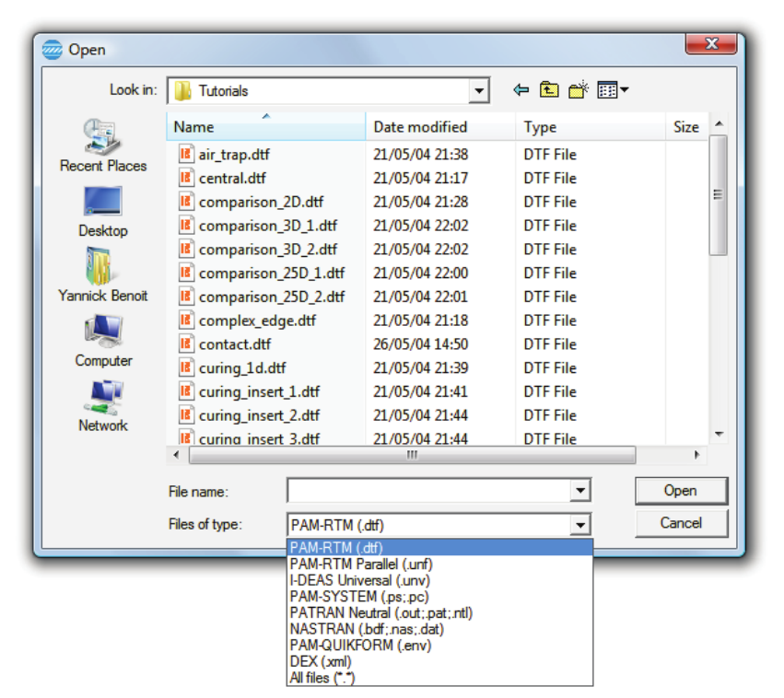Select comparison_2D.dtf file name

tap(261, 202)
